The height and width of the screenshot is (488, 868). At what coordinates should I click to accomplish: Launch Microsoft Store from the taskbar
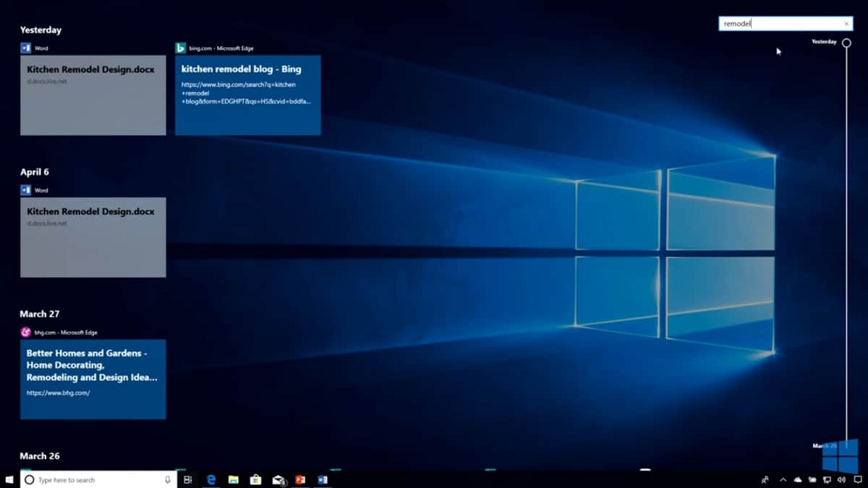(x=255, y=479)
